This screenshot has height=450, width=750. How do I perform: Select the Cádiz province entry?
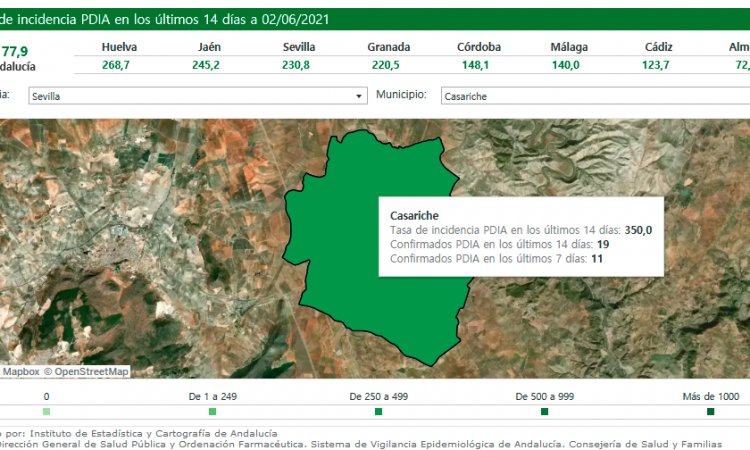click(x=658, y=56)
